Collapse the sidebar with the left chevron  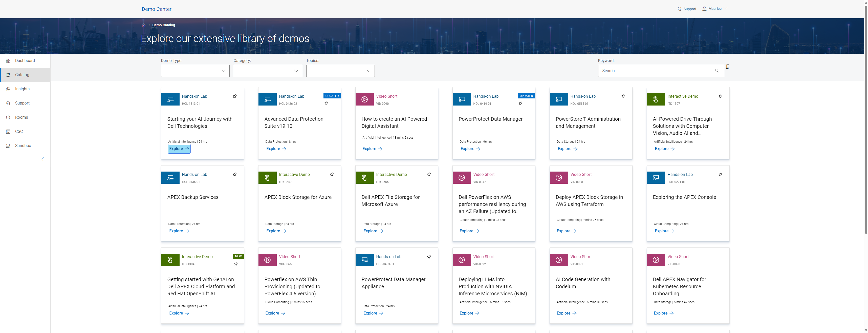42,159
